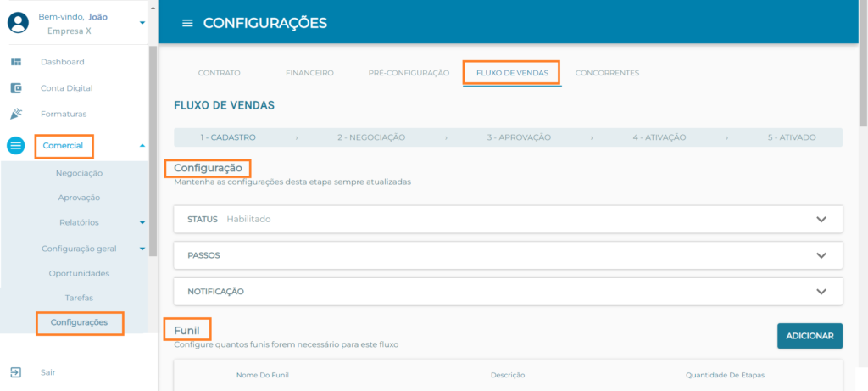The width and height of the screenshot is (868, 391).
Task: Click the Descrição column header
Action: point(508,376)
